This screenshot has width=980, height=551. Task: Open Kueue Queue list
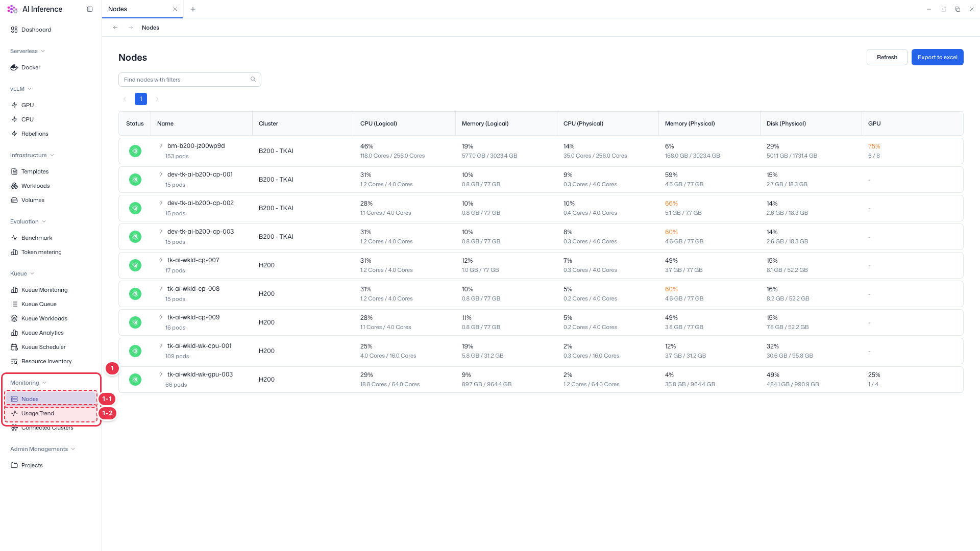(x=39, y=304)
